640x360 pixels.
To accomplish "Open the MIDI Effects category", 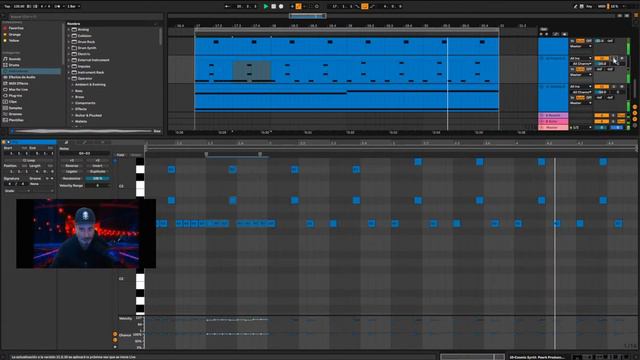I will [18, 83].
